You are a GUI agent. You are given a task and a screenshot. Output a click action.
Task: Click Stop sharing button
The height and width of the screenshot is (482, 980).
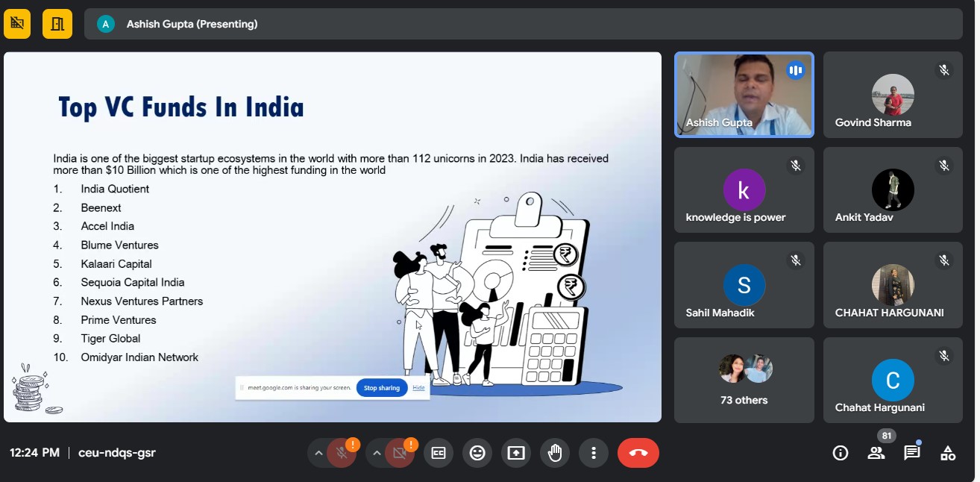[x=382, y=388]
